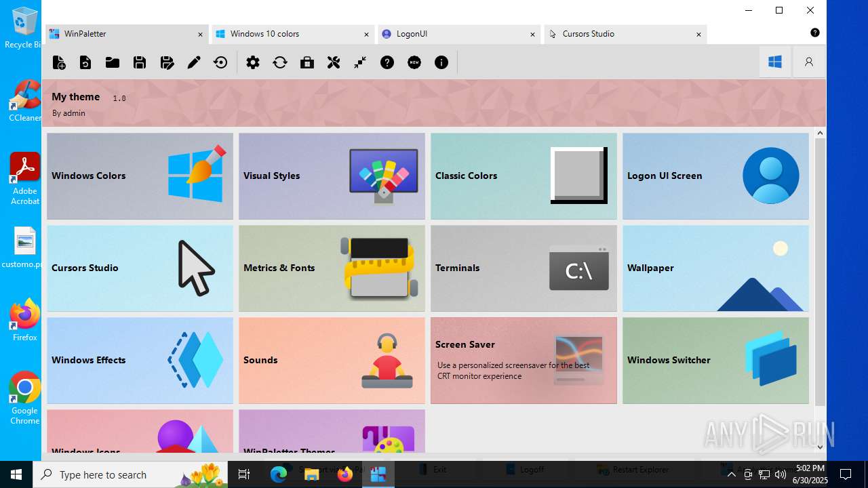Open help question mark in toolbar

[x=387, y=62]
